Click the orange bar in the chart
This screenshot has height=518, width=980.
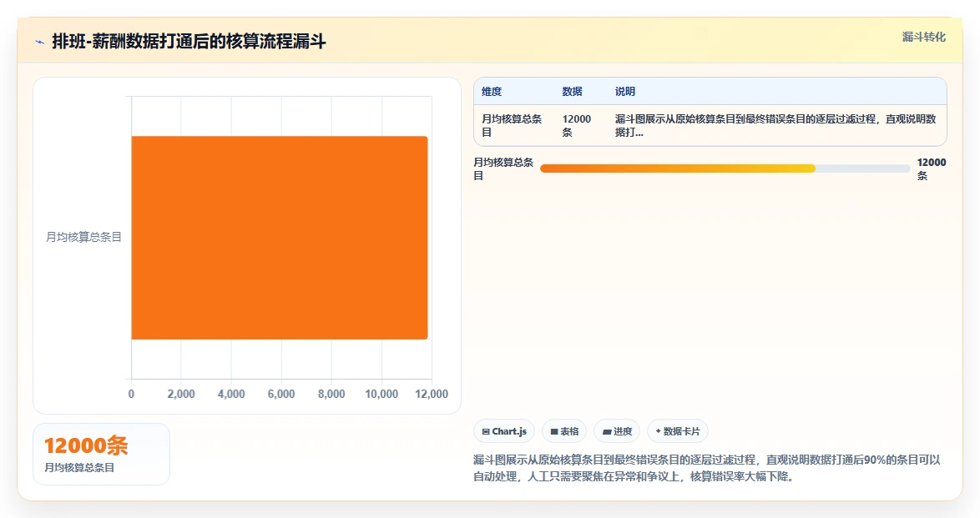pyautogui.click(x=280, y=238)
